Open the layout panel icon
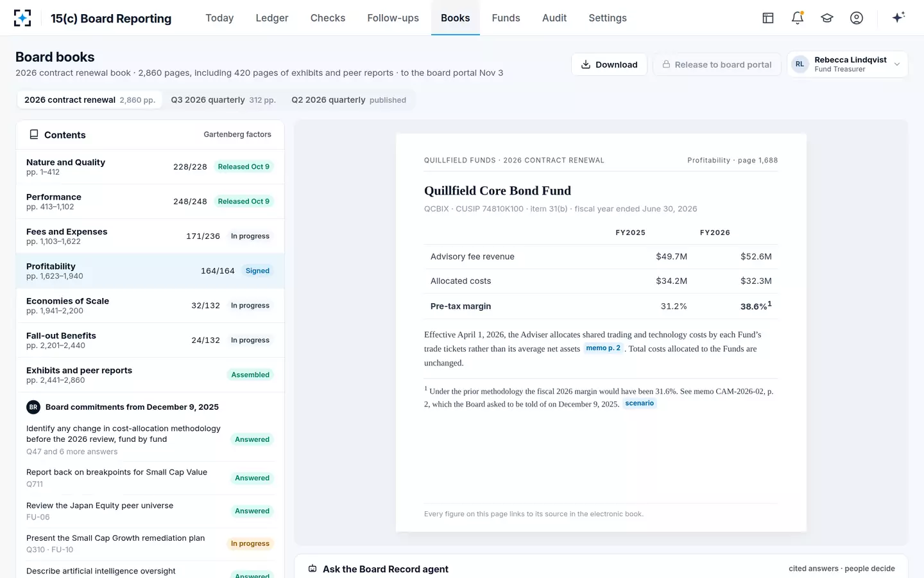This screenshot has width=924, height=578. (x=768, y=18)
